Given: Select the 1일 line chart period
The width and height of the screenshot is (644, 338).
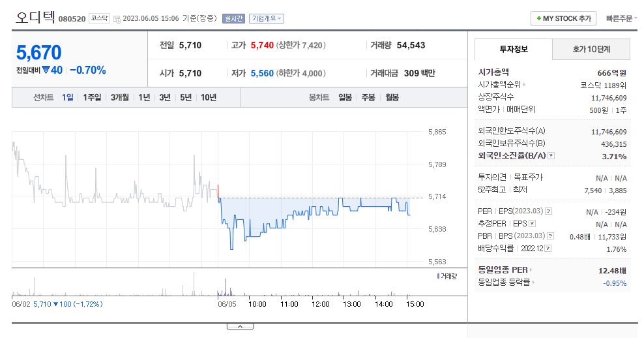Looking at the screenshot, I should [67, 97].
